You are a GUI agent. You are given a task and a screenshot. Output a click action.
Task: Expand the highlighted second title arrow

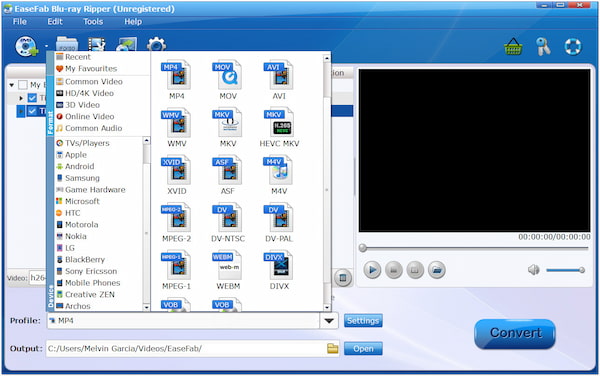coord(21,111)
